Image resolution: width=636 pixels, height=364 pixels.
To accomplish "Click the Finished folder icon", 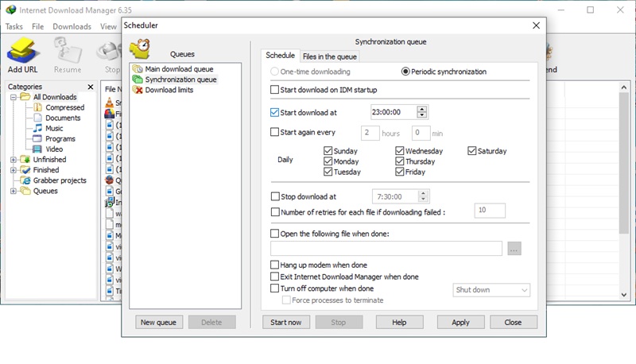I will click(x=25, y=170).
